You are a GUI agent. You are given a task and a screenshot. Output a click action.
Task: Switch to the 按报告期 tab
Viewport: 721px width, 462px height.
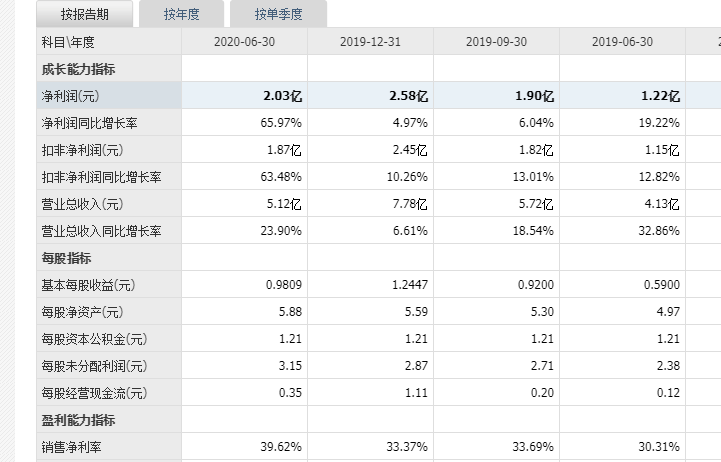point(83,14)
